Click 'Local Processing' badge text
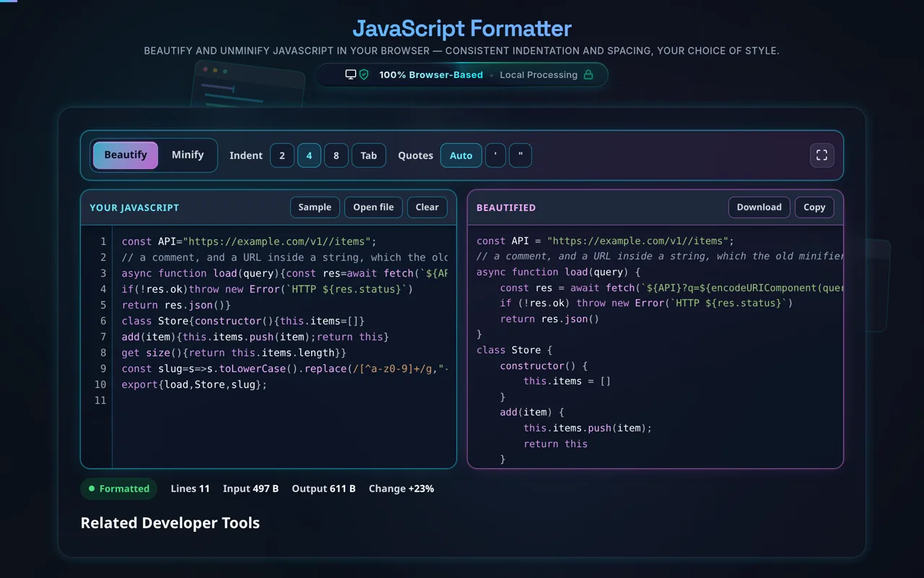This screenshot has width=924, height=578. pos(539,74)
